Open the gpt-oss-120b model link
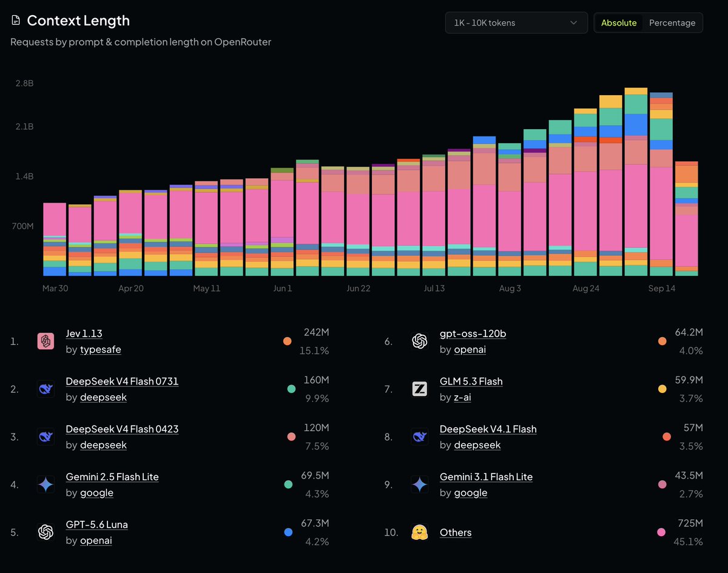The height and width of the screenshot is (573, 728). 473,334
